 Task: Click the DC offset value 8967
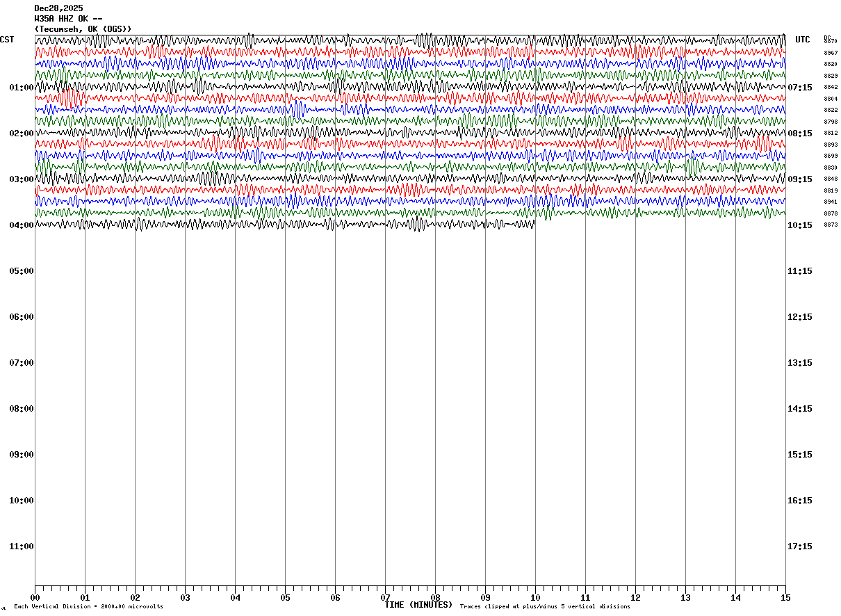[831, 53]
